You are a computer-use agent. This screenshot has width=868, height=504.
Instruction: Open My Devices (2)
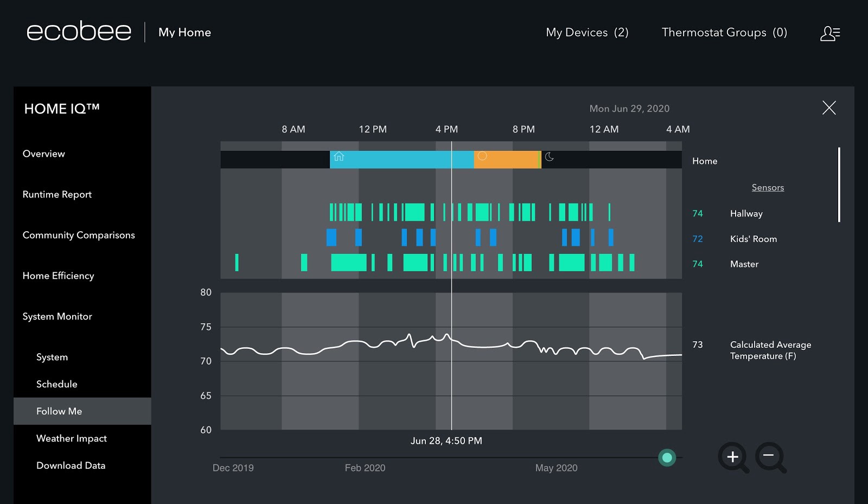coord(587,33)
